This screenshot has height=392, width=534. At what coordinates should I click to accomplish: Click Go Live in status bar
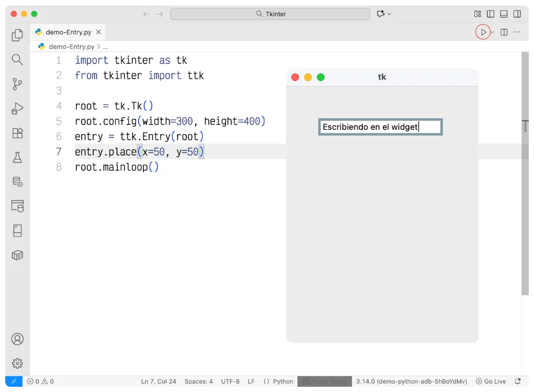tap(491, 382)
